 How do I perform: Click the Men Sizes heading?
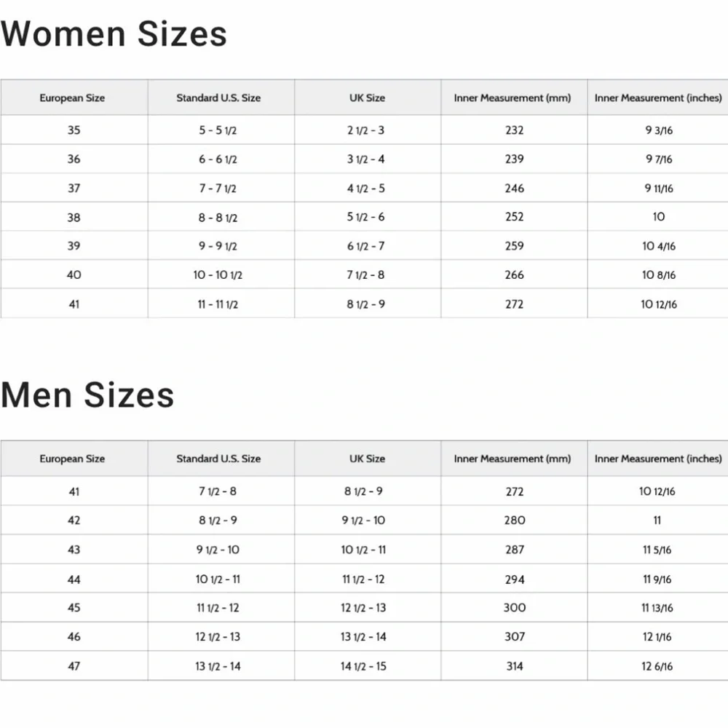click(x=87, y=395)
